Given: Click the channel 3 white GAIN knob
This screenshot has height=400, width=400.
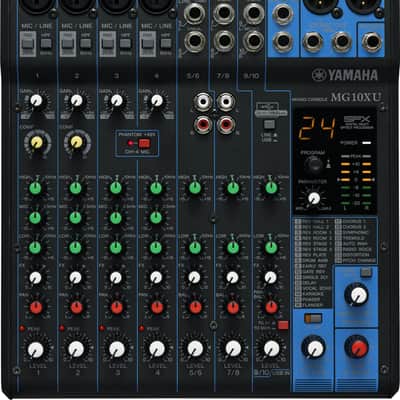Looking at the screenshot, I should (x=116, y=100).
